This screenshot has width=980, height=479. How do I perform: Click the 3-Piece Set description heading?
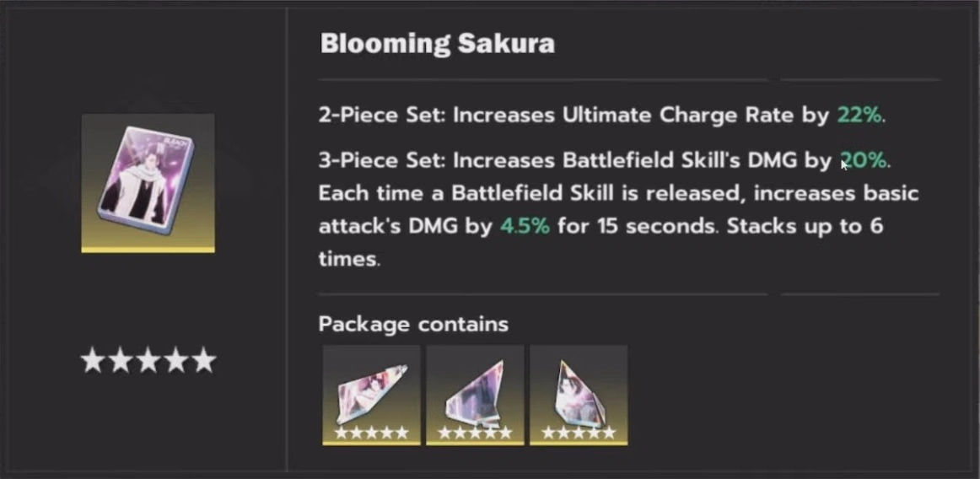[x=380, y=160]
